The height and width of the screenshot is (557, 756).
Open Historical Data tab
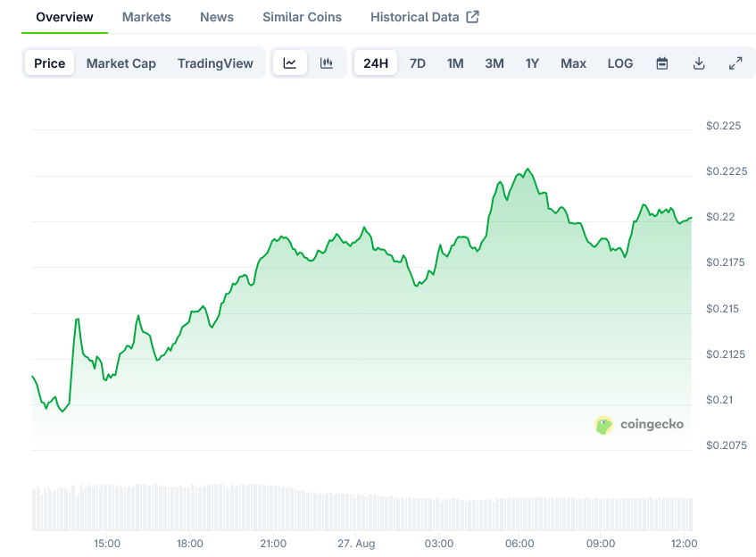415,17
